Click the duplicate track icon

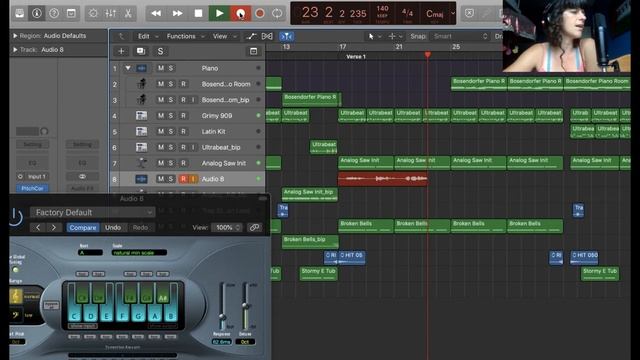pyautogui.click(x=141, y=51)
